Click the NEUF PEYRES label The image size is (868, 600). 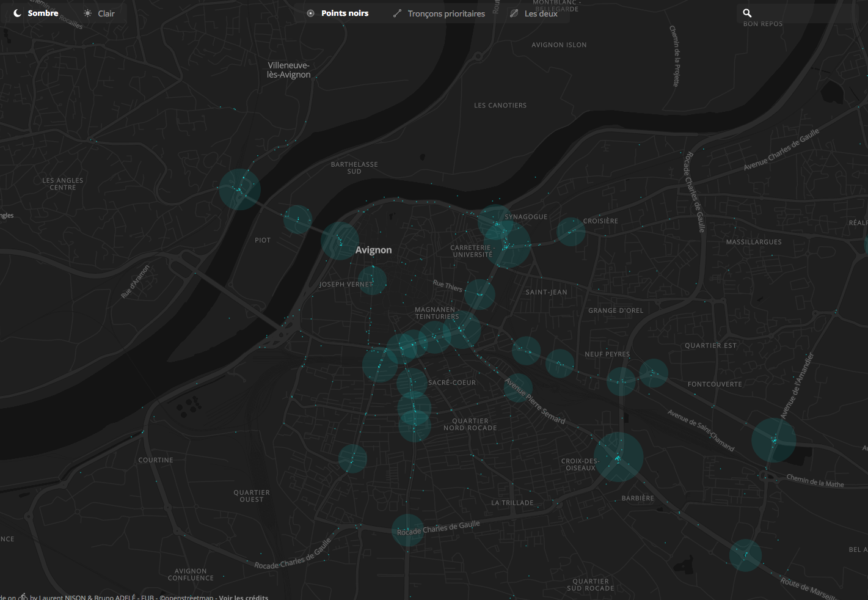pyautogui.click(x=607, y=354)
